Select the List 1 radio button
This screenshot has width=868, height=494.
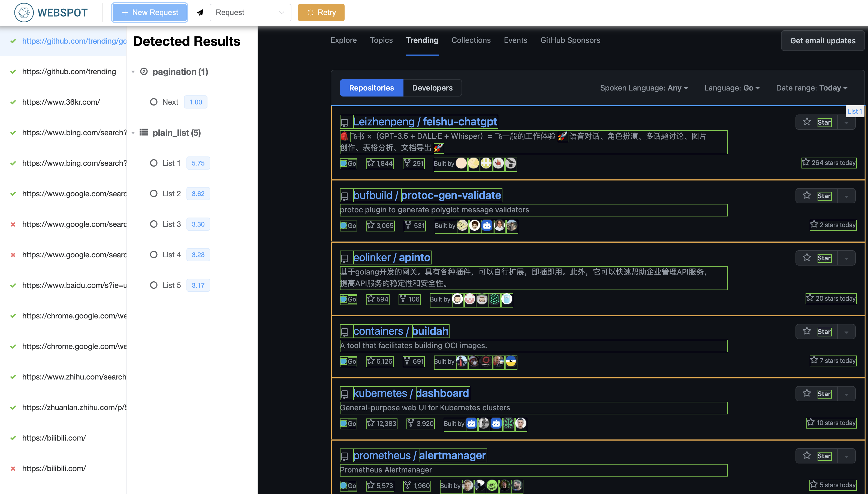[154, 163]
